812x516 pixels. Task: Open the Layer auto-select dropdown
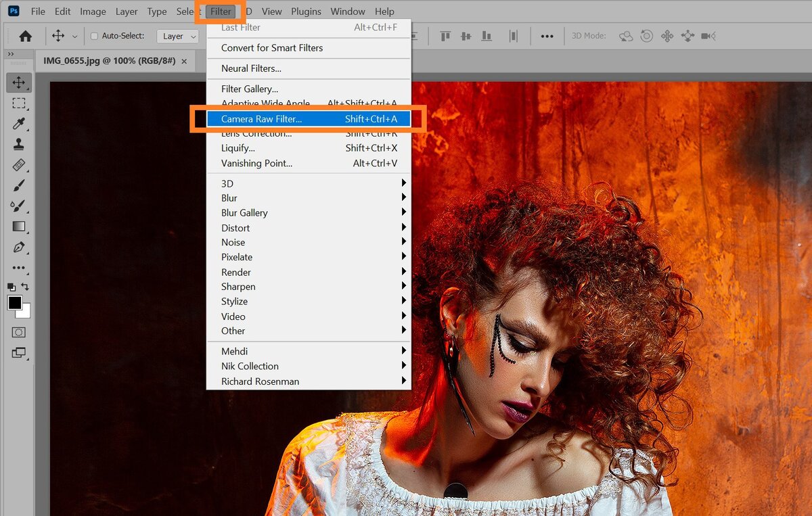click(x=177, y=37)
